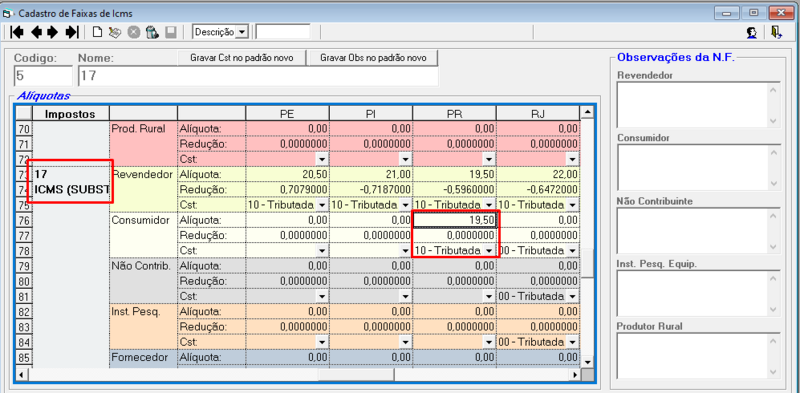Select Redução cell -0,6472000 under RJ

pos(538,190)
